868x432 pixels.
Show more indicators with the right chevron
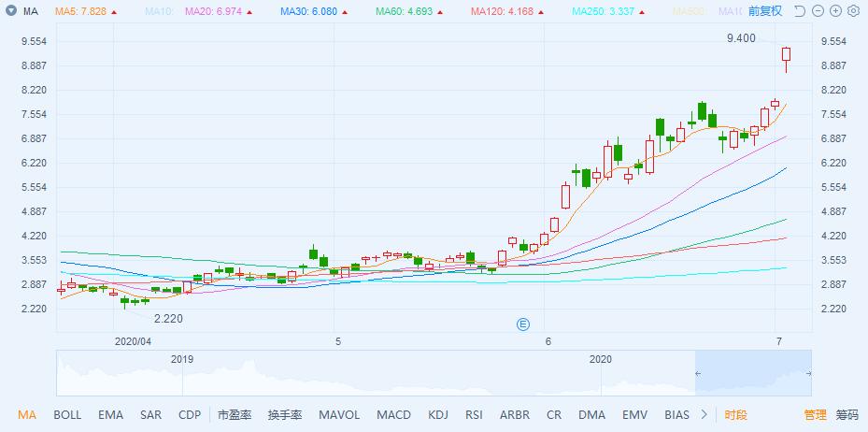[x=704, y=414]
